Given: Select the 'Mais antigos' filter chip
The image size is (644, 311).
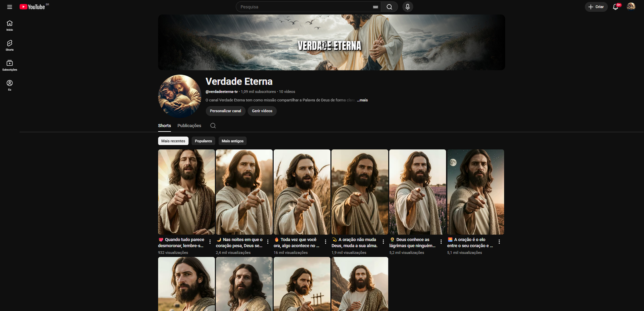Looking at the screenshot, I should 233,141.
